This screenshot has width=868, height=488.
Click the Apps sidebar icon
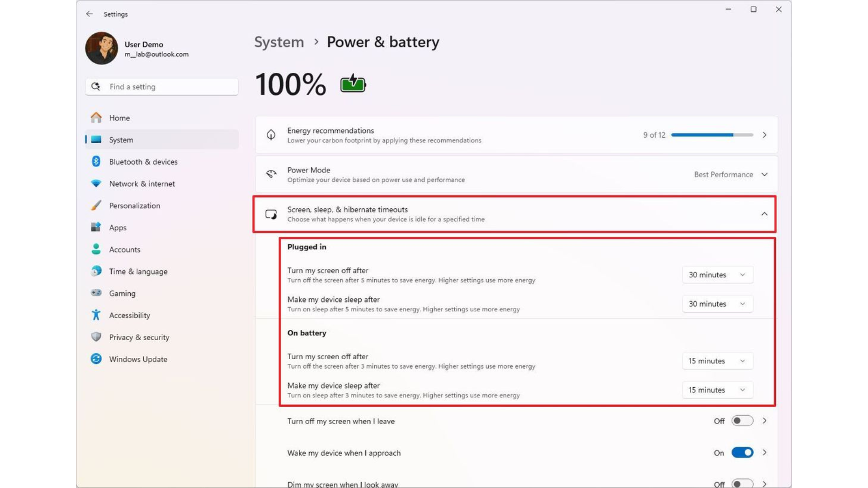(x=96, y=227)
